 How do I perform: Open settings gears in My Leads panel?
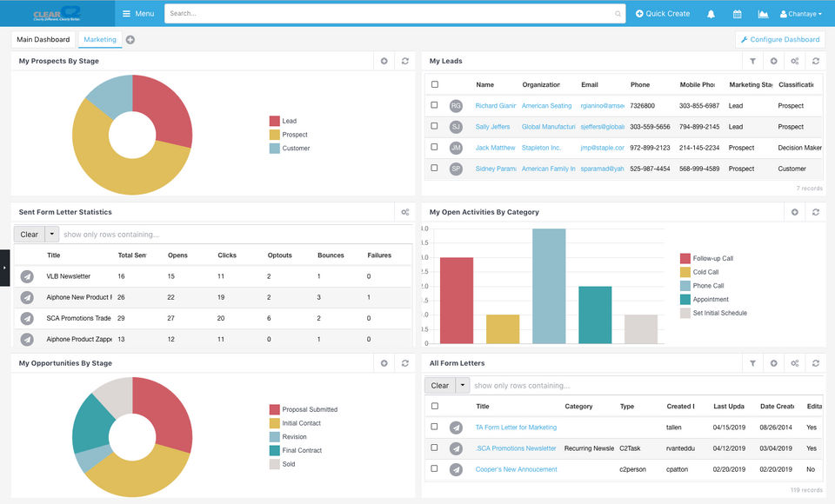[794, 61]
